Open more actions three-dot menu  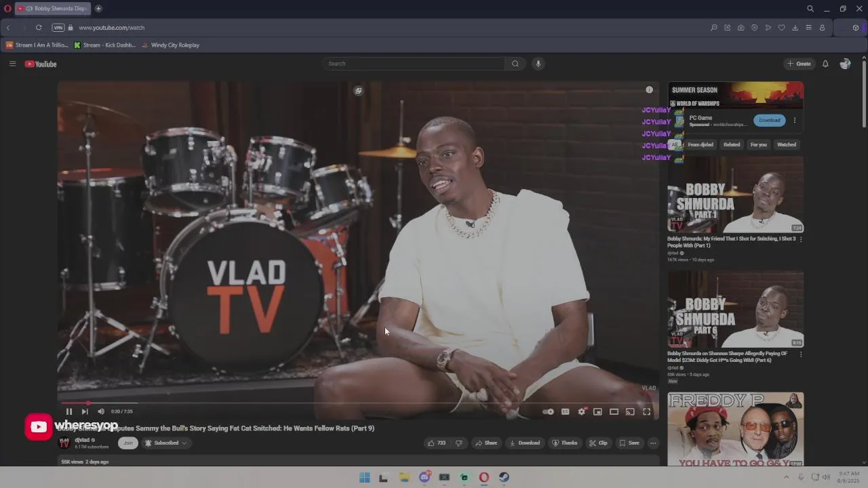point(653,443)
